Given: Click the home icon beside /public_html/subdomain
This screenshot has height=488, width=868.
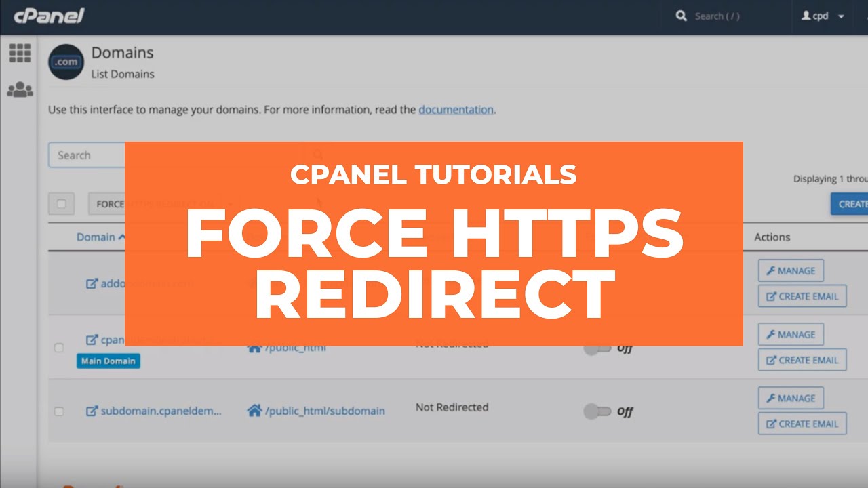Looking at the screenshot, I should pyautogui.click(x=254, y=411).
